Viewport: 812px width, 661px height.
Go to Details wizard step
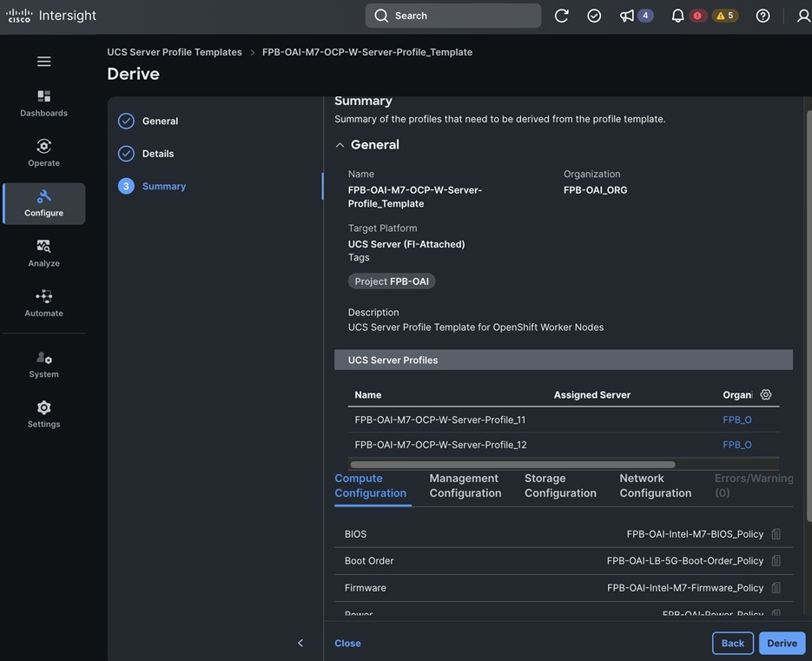click(x=146, y=154)
